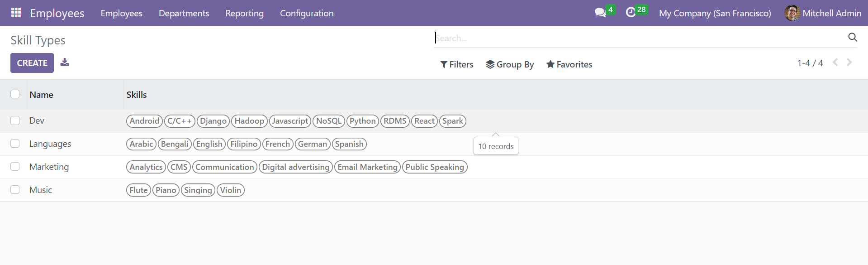Open the Mitchell Admin user menu
The height and width of the screenshot is (265, 868).
pos(823,13)
